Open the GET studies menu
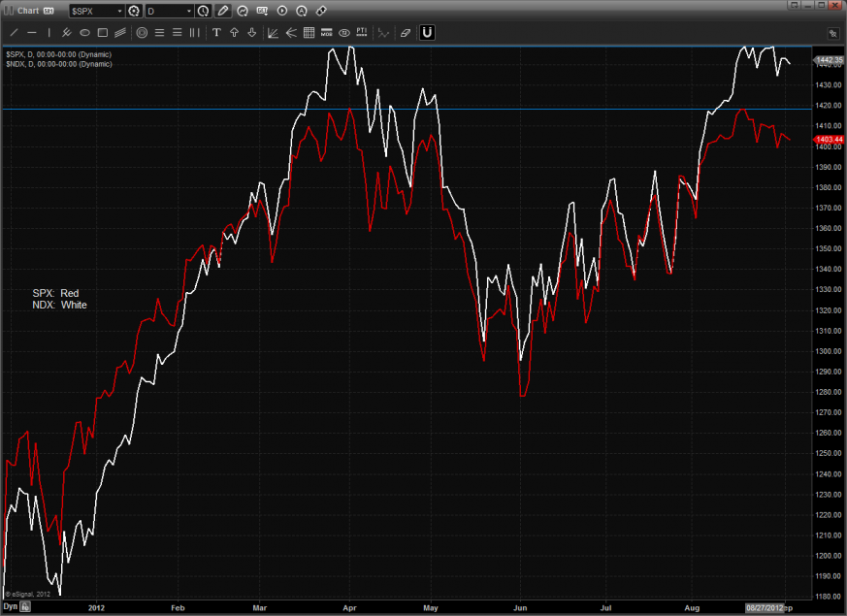The image size is (847, 616). 263,11
